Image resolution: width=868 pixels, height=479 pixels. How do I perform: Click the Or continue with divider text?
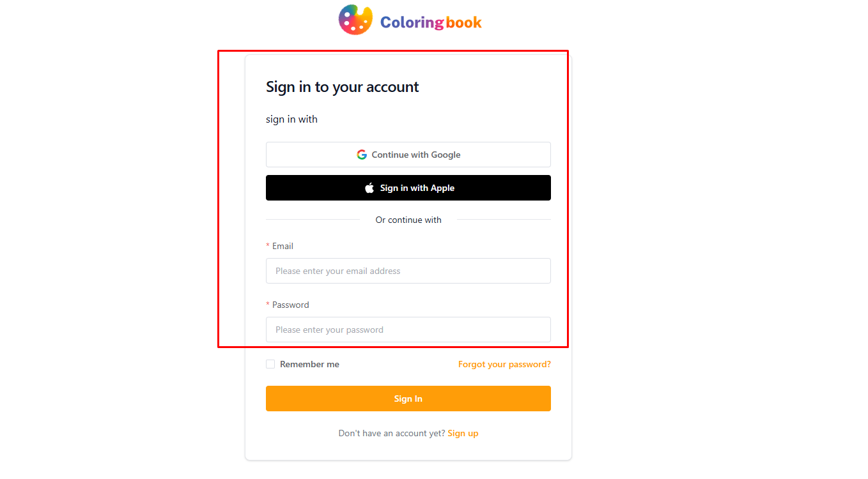click(x=408, y=219)
